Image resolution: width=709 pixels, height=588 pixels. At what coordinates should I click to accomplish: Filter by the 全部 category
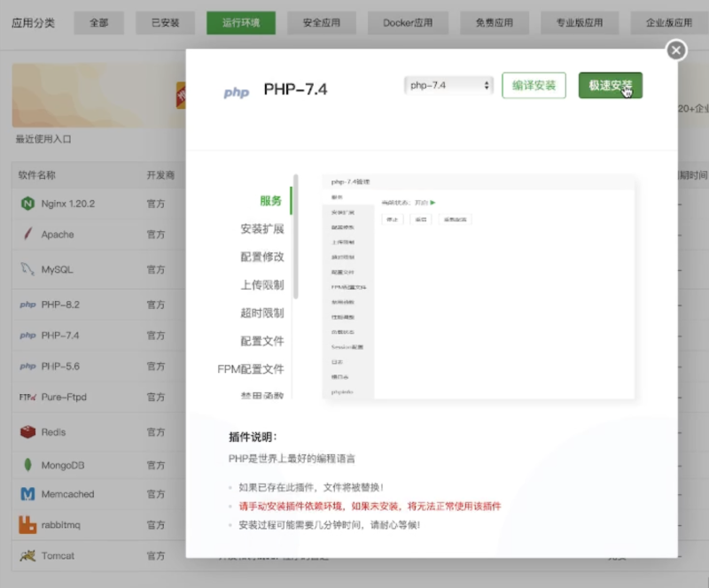[x=99, y=23]
